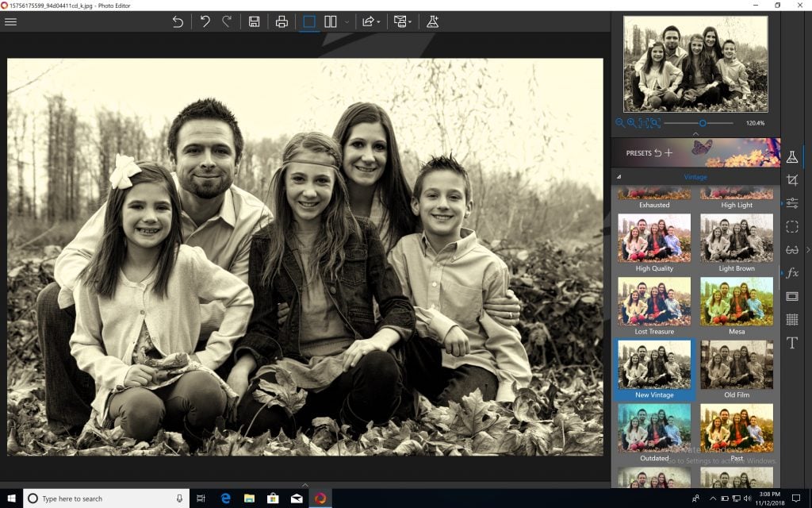Apply the Exhausted preset

654,198
